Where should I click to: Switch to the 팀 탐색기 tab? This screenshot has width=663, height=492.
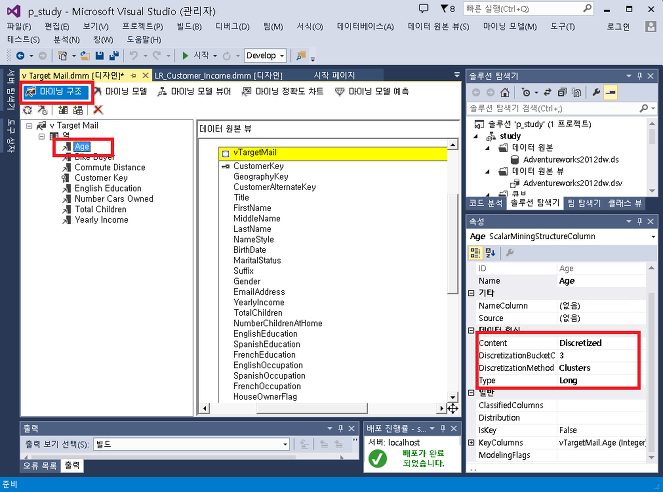click(x=584, y=203)
